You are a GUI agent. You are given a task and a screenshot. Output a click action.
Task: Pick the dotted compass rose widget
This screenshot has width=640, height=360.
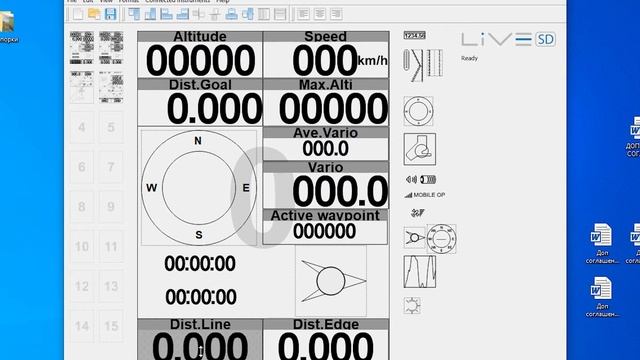coord(441,239)
